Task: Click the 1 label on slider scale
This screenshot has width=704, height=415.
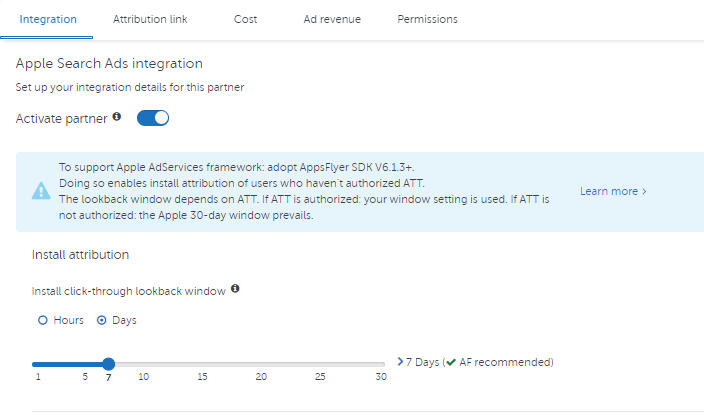Action: click(x=38, y=376)
